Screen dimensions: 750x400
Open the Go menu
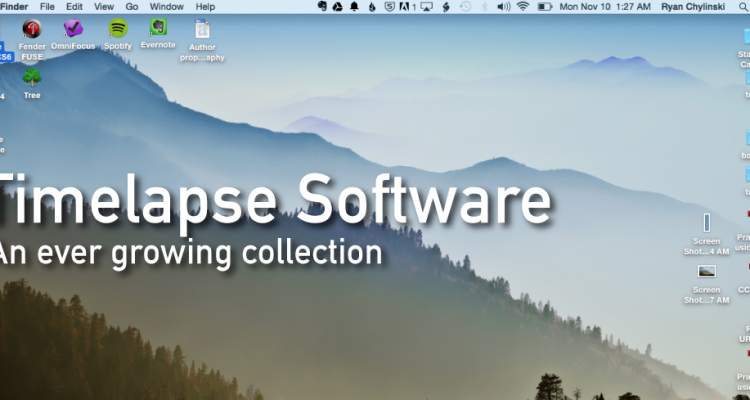tap(132, 7)
